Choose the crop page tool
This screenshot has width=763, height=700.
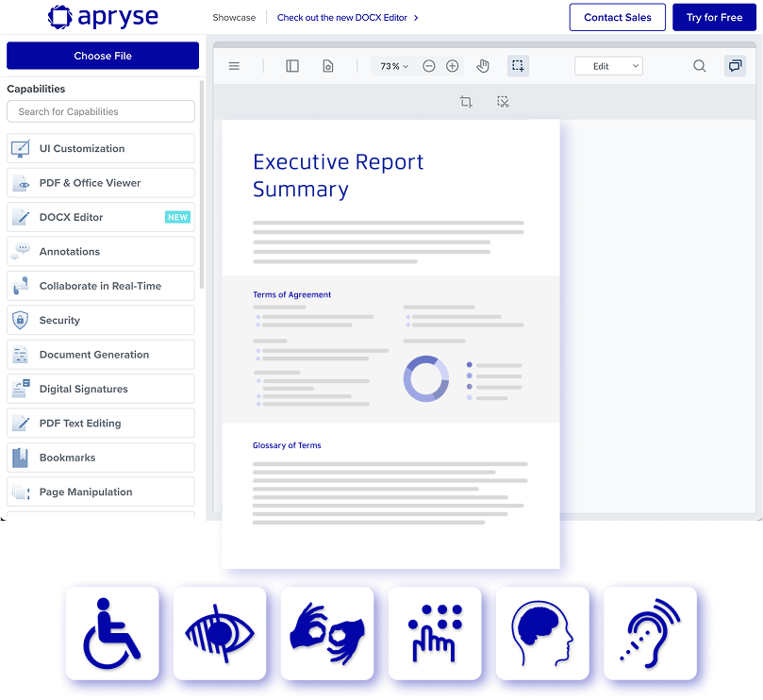[466, 101]
